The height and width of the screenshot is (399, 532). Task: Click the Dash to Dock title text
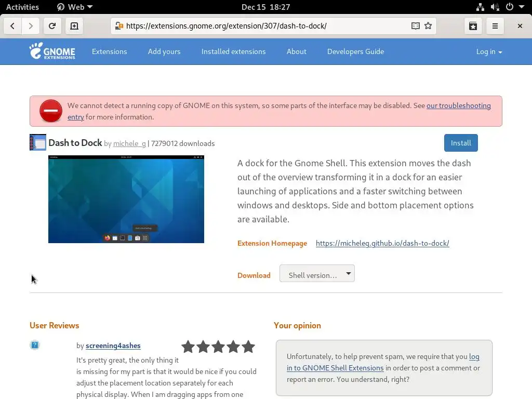tap(75, 143)
